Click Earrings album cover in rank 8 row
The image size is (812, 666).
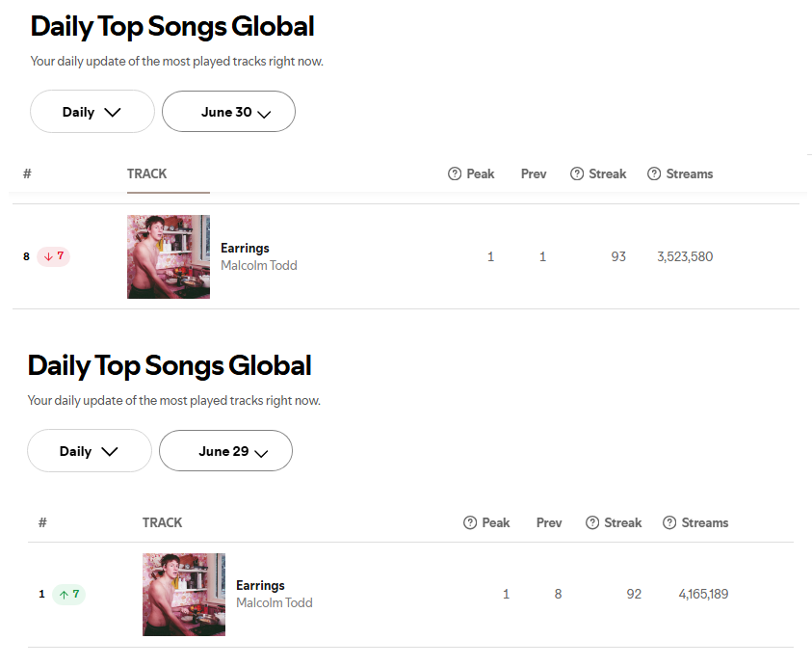[x=169, y=256]
